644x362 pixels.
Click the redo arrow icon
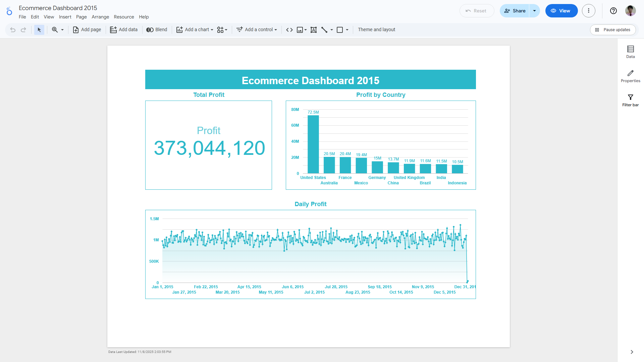tap(23, 30)
